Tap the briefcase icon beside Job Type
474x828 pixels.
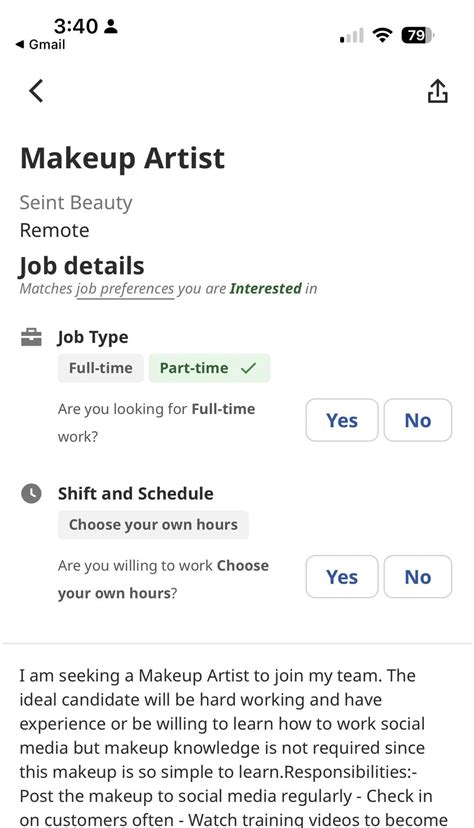(x=31, y=337)
